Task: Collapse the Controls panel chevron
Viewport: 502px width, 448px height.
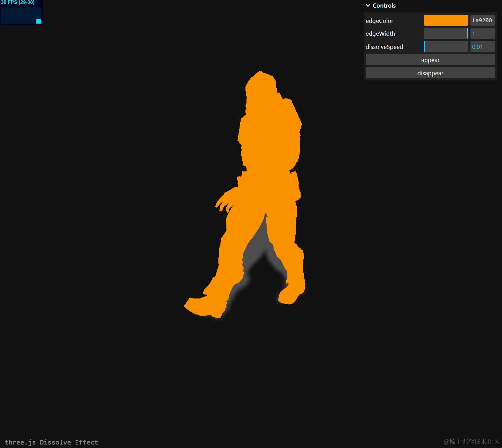Action: (x=368, y=6)
